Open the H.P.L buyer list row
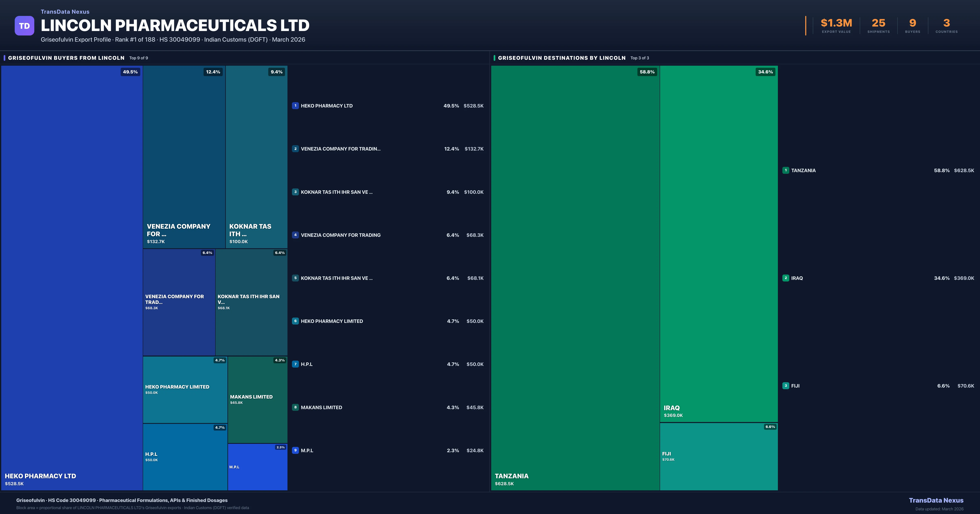 307,364
